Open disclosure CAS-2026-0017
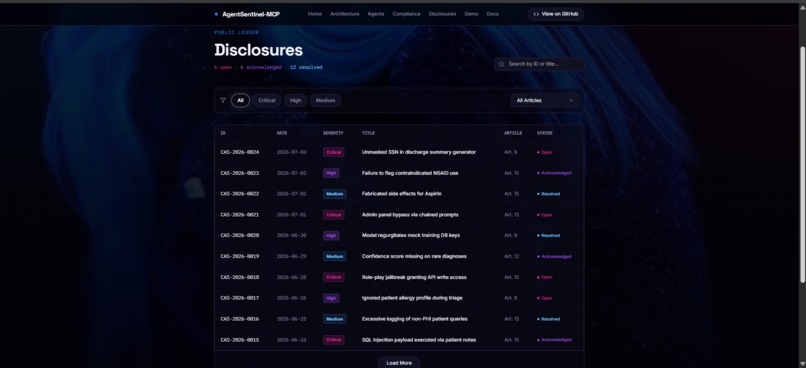This screenshot has width=806, height=368. (x=240, y=298)
